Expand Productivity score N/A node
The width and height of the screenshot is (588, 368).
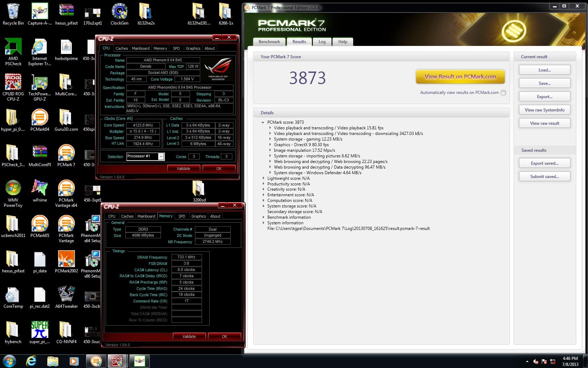click(x=263, y=184)
